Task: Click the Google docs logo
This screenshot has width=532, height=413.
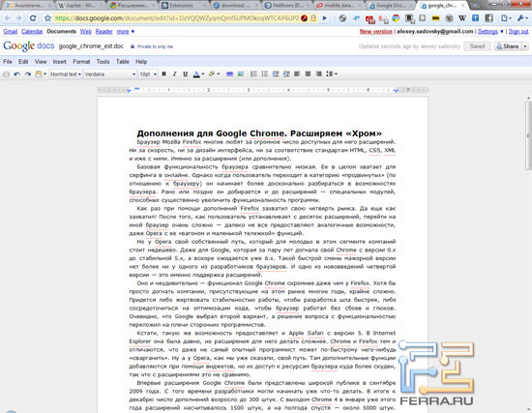Action: (28, 45)
